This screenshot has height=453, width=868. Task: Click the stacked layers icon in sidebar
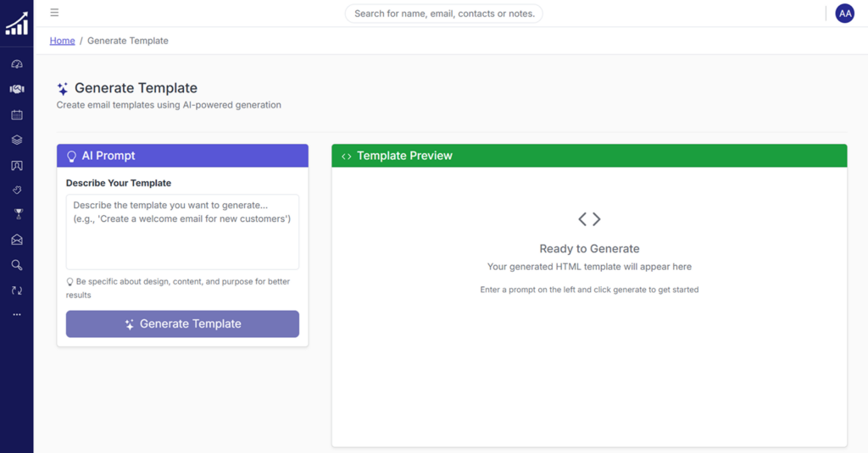point(17,141)
